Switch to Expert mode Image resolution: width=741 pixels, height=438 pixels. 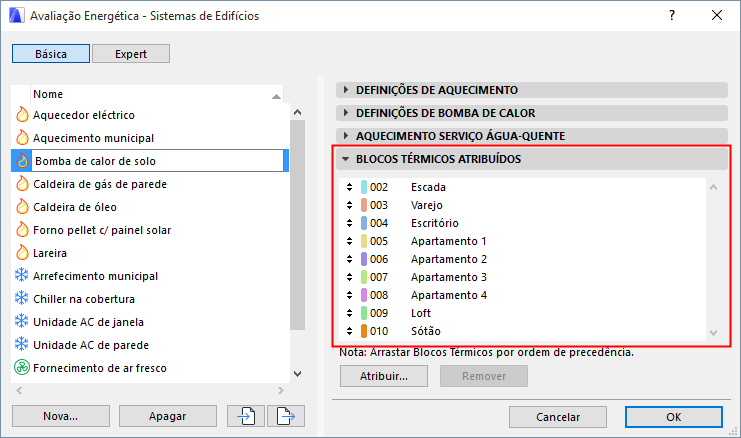[130, 54]
